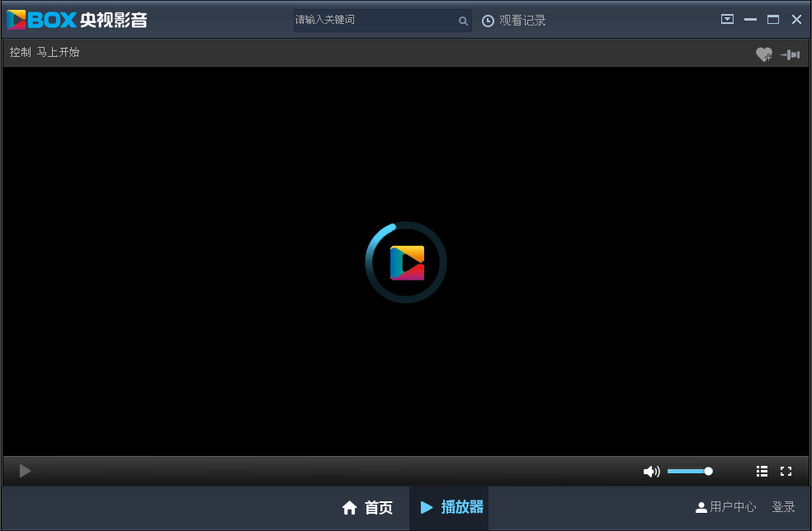812x531 pixels.
Task: Click the magnifier to start a search
Action: [x=463, y=21]
